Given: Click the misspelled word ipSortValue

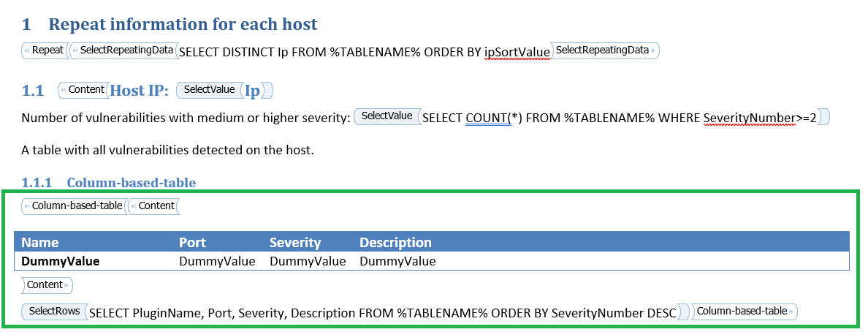Looking at the screenshot, I should point(518,51).
